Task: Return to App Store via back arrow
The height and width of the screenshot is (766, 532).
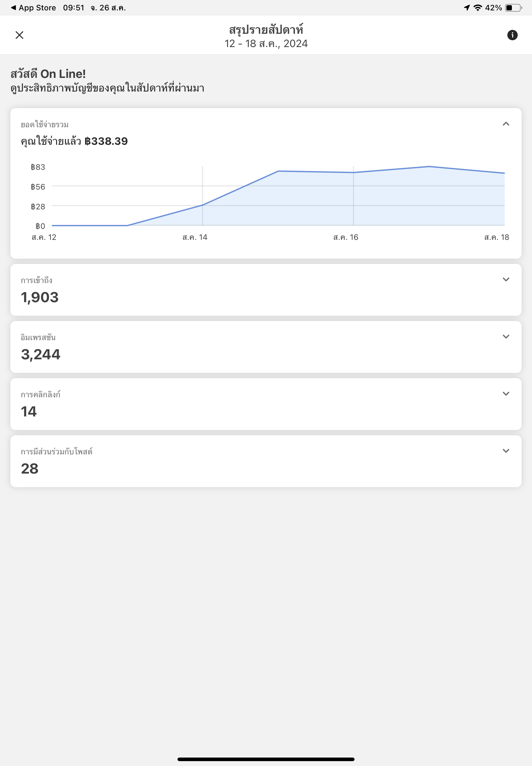Action: pyautogui.click(x=13, y=8)
